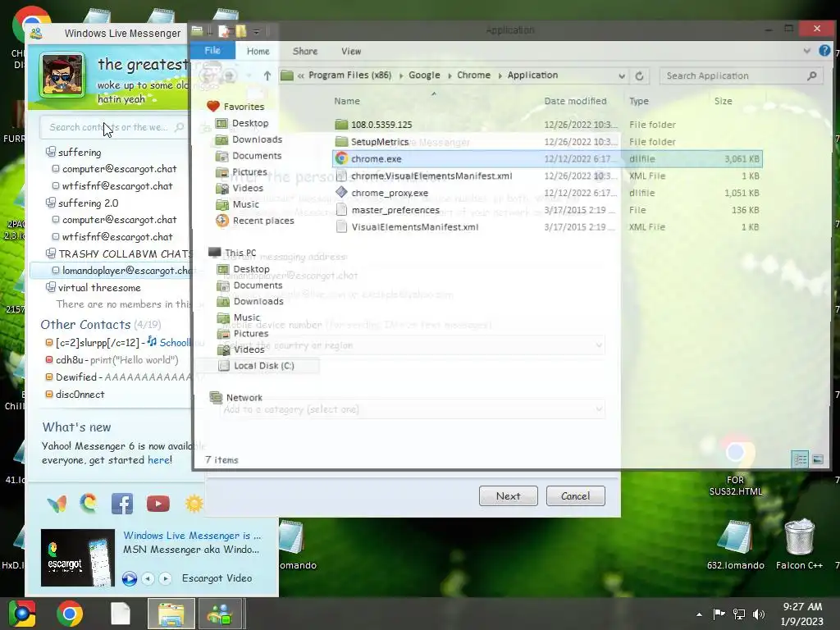
Task: Select the SetupMetrics folder
Action: (x=379, y=141)
